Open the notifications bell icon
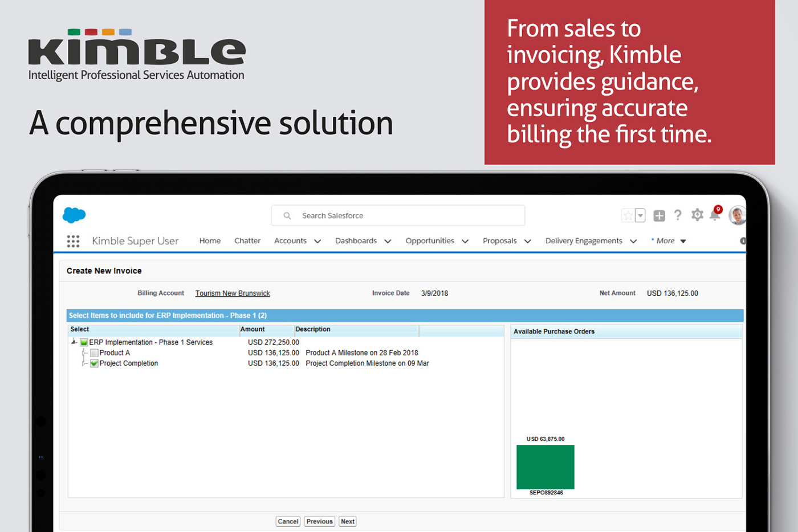 [x=715, y=214]
